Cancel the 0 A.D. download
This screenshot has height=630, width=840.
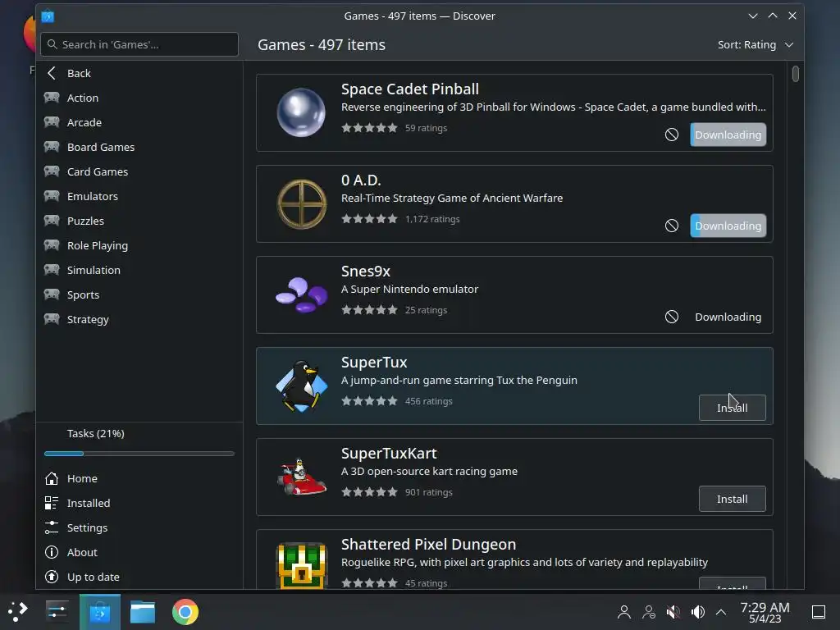tap(672, 226)
